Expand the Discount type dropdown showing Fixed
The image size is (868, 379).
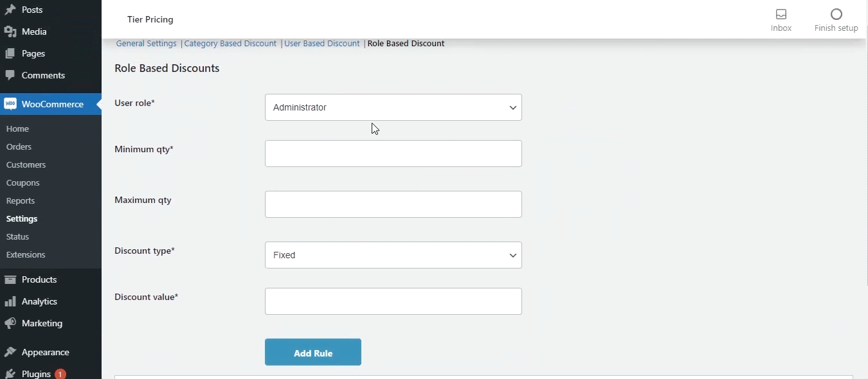pyautogui.click(x=393, y=255)
